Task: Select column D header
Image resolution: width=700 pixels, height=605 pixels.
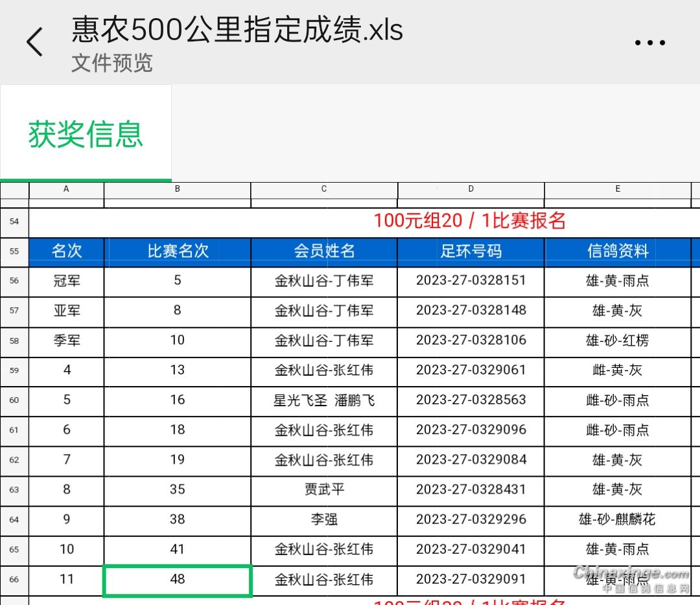Action: pos(471,189)
